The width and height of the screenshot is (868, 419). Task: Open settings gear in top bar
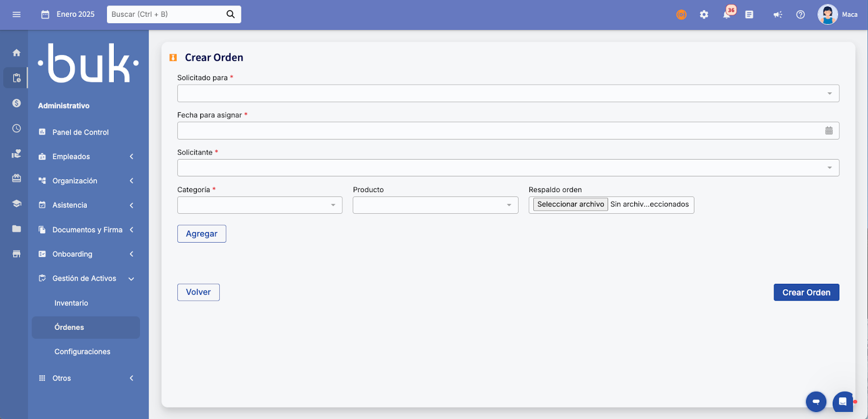[704, 15]
